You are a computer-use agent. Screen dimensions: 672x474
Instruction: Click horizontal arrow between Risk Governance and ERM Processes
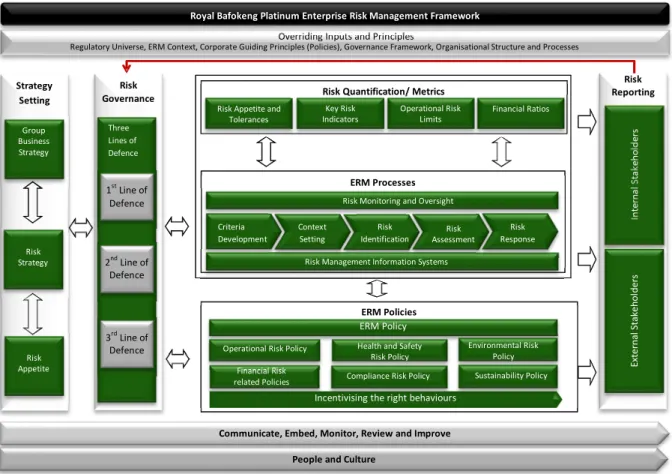(177, 226)
